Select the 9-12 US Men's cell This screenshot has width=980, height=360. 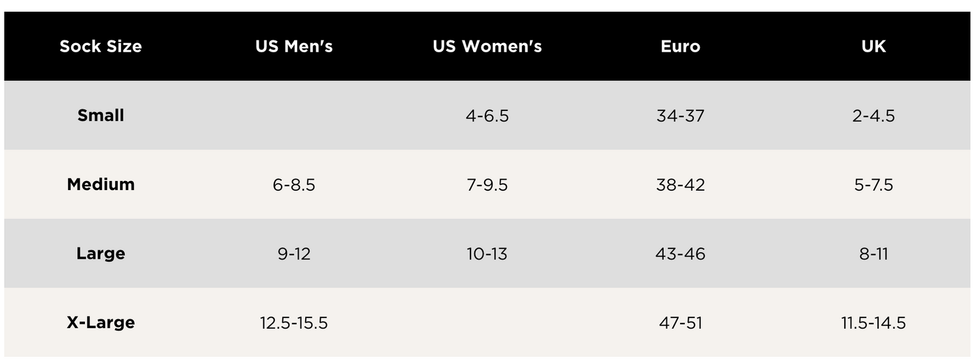click(x=294, y=254)
